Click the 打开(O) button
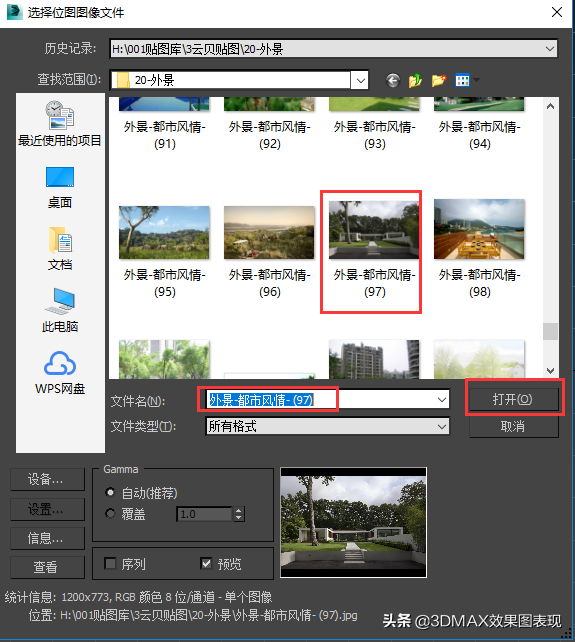The height and width of the screenshot is (642, 575). [512, 399]
